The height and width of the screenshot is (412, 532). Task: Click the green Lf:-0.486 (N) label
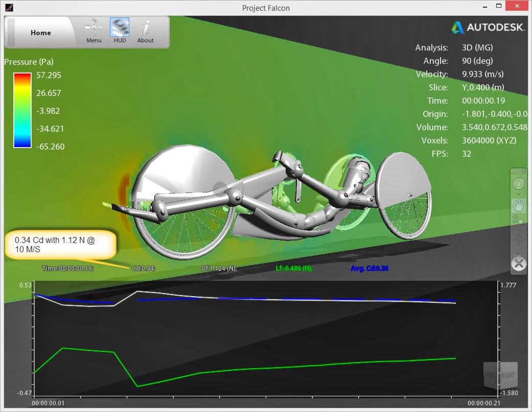coord(294,269)
